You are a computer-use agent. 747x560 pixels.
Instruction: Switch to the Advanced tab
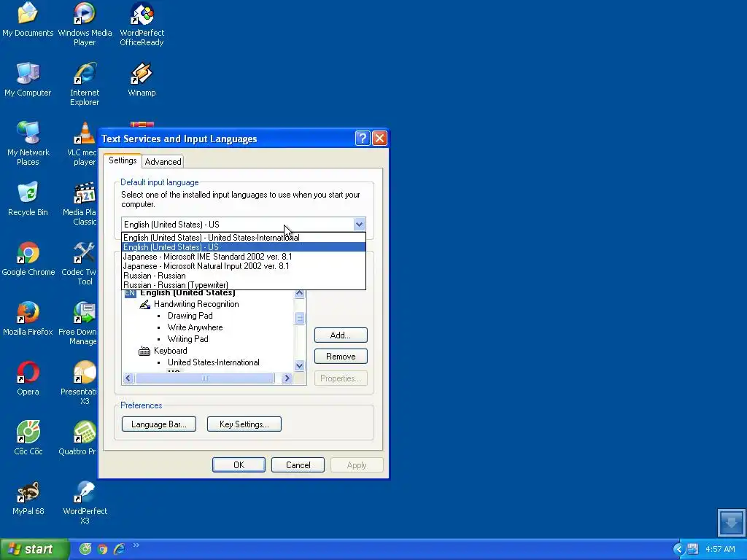pyautogui.click(x=163, y=161)
